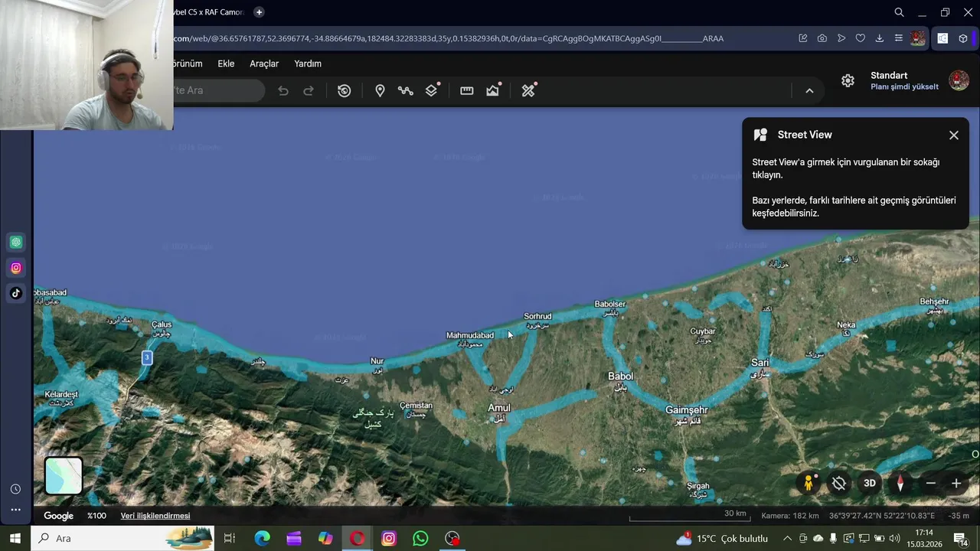Bookmark the page with the heart icon
This screenshot has width=980, height=551.
coord(861,38)
